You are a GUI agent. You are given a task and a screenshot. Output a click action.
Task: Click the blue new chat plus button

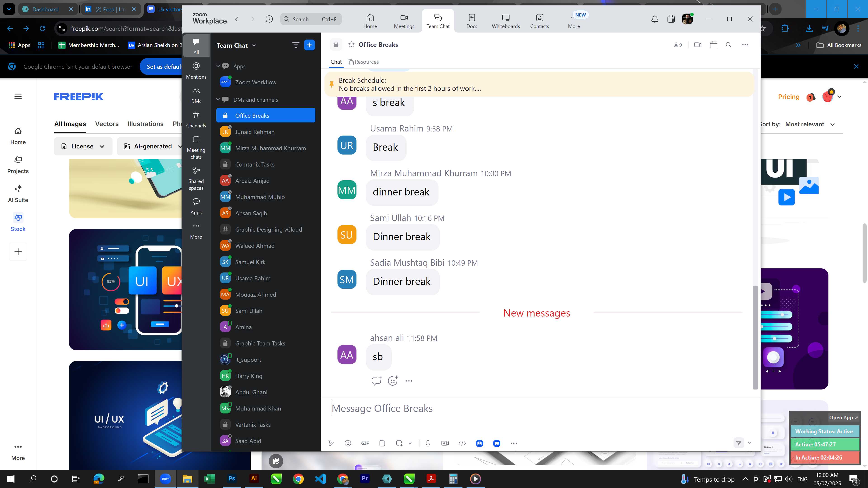pyautogui.click(x=309, y=45)
